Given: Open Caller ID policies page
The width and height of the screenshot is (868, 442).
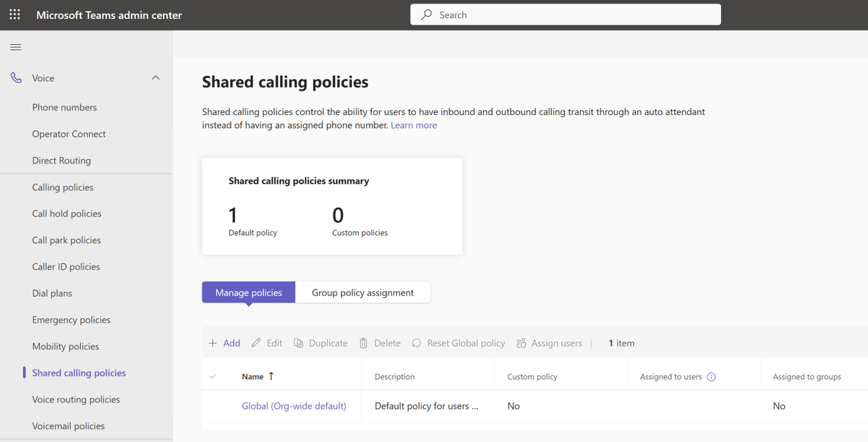Looking at the screenshot, I should pyautogui.click(x=66, y=267).
